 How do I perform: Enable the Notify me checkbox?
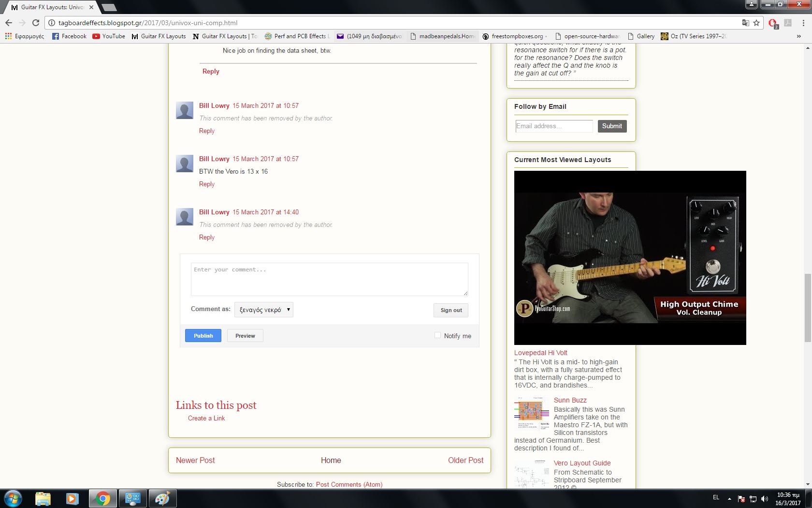point(437,335)
